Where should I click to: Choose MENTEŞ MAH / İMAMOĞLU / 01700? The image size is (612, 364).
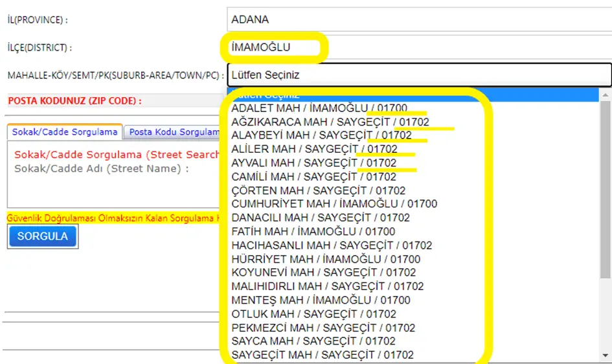point(321,300)
